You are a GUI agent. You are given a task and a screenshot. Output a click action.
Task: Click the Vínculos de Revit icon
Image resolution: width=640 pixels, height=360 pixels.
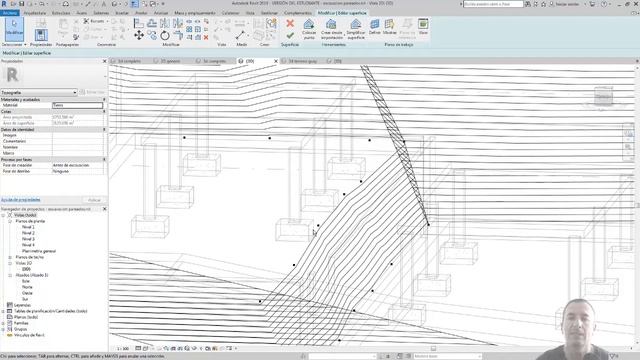10,335
